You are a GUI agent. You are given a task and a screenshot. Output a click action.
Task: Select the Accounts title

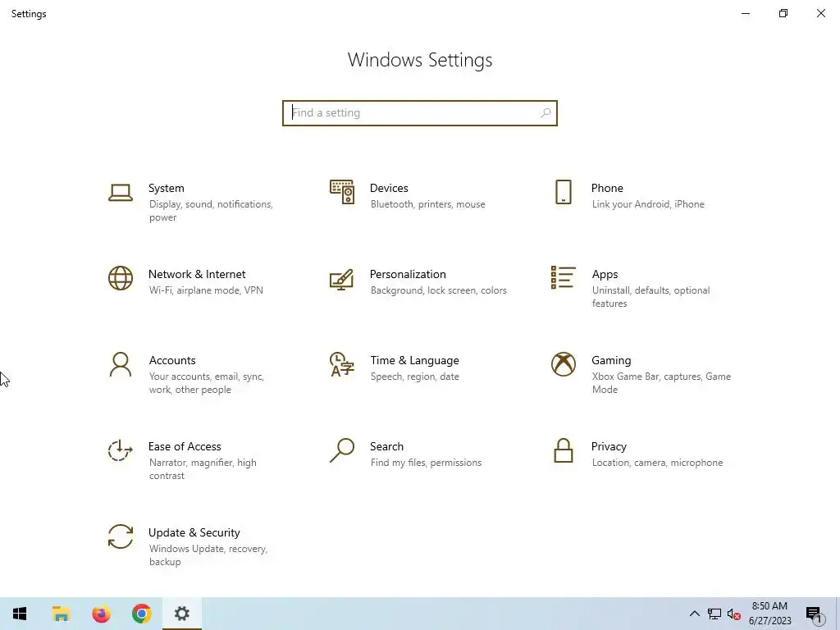pyautogui.click(x=172, y=361)
